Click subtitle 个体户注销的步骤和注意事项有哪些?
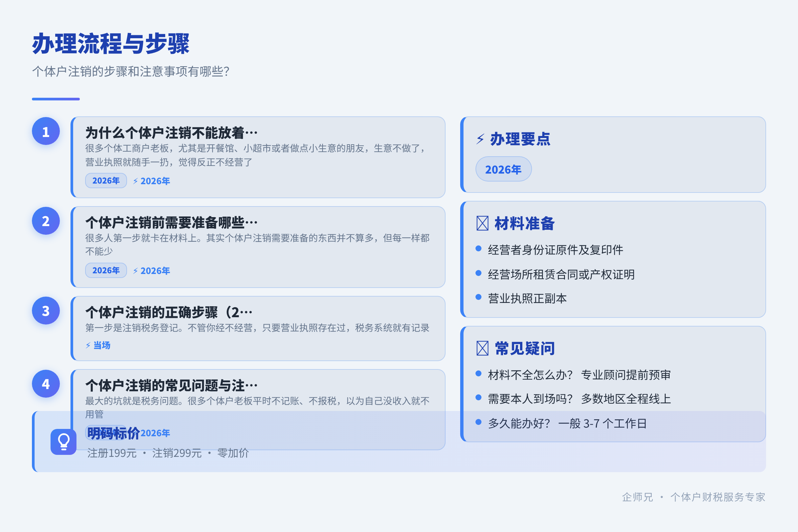This screenshot has width=798, height=532. (x=131, y=71)
